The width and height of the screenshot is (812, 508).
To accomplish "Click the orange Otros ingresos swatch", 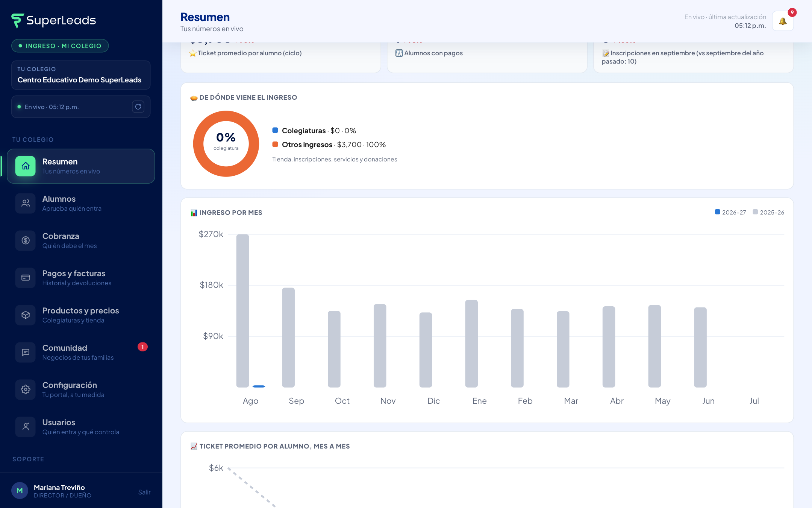I will click(275, 144).
